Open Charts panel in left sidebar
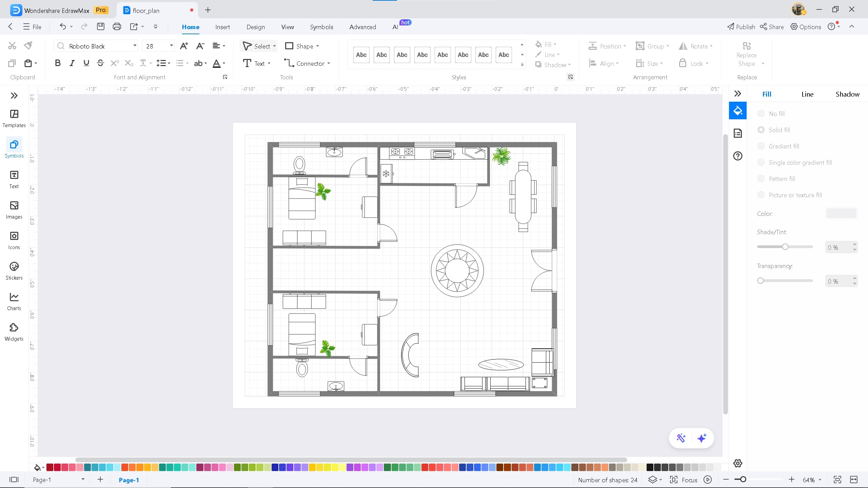The height and width of the screenshot is (488, 868). click(x=14, y=302)
